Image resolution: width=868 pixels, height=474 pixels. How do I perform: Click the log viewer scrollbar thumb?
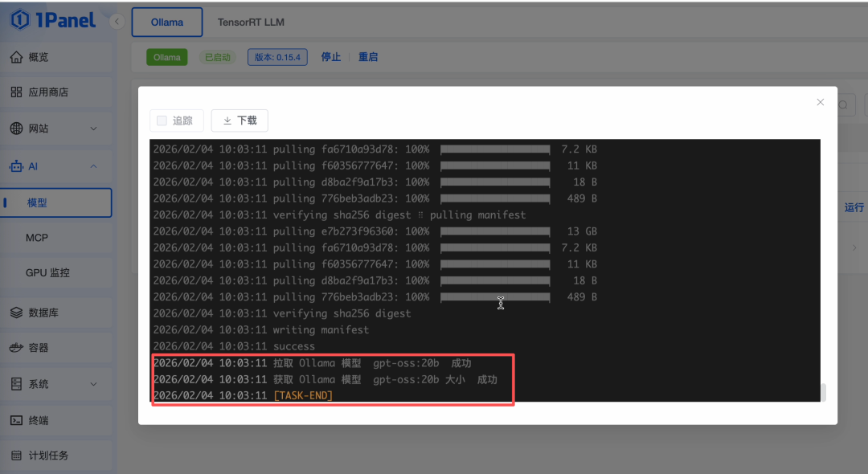coord(823,392)
